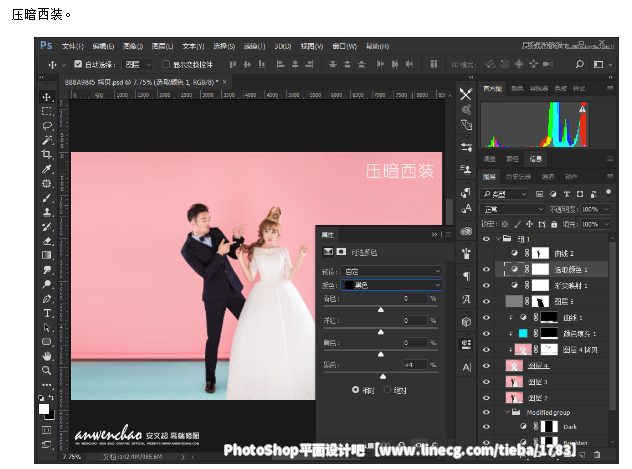Select the Smudge tool
Screen dimensions: 632x469
47,270
